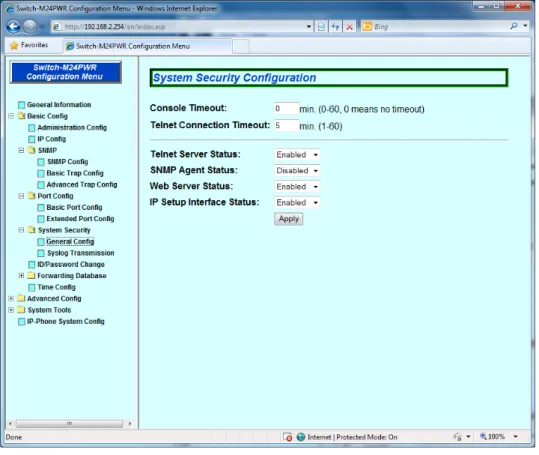Click the popup blocker status icon
Screen dimensions: 539x455
[287, 437]
